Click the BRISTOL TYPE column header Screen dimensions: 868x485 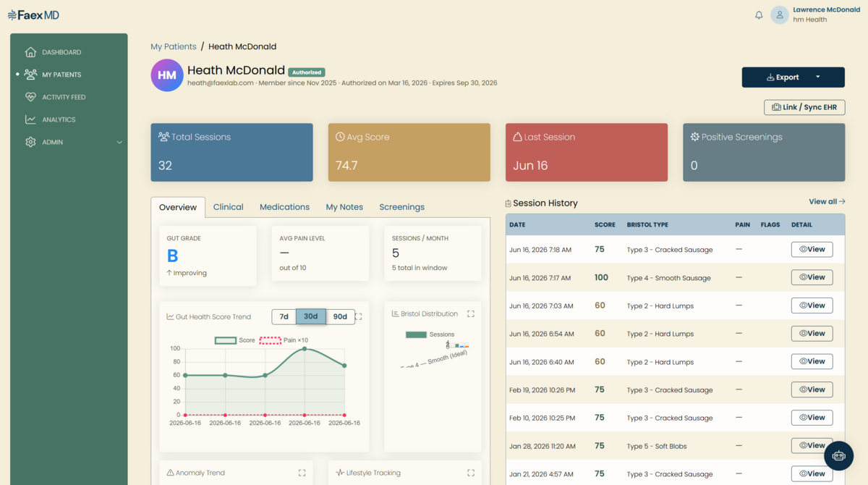click(647, 225)
